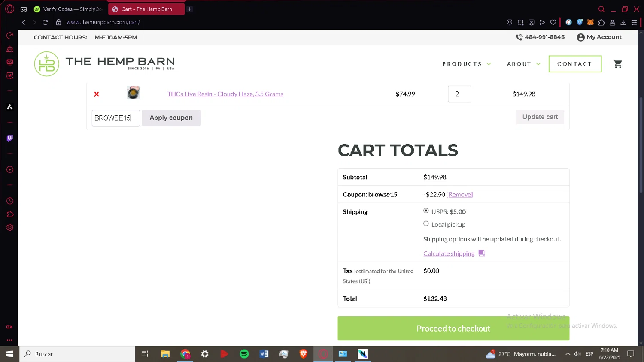
Task: Remove item with red X icon
Action: [x=97, y=94]
